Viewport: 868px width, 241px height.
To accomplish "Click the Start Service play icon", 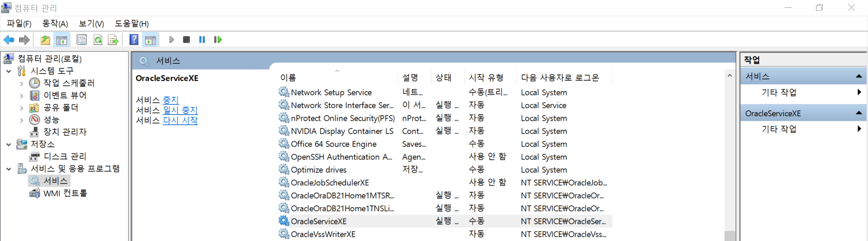I will pyautogui.click(x=171, y=40).
